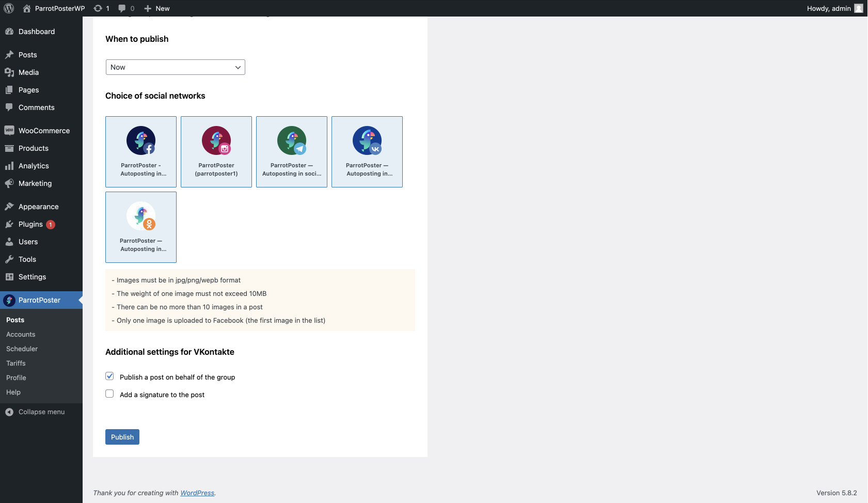Click Collapse menu label
868x503 pixels.
(42, 412)
